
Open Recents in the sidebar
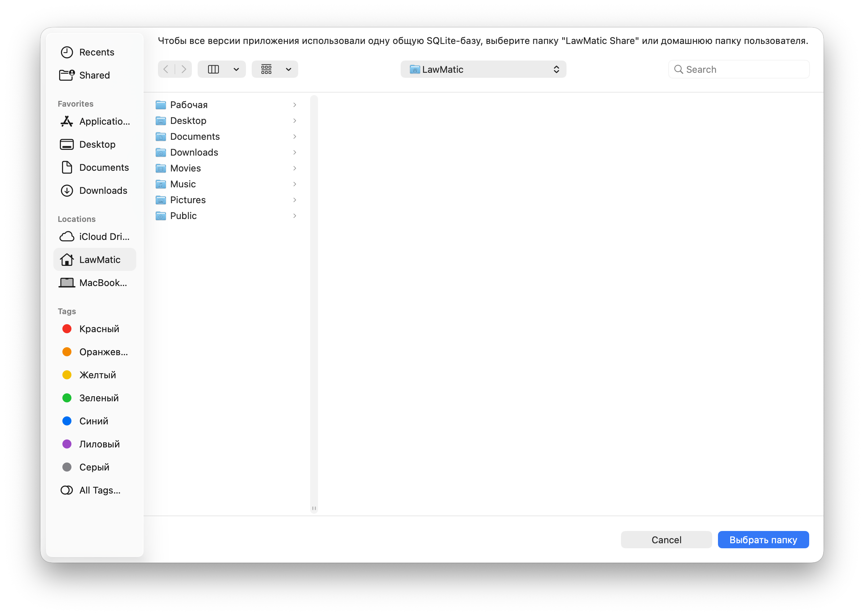(x=96, y=52)
